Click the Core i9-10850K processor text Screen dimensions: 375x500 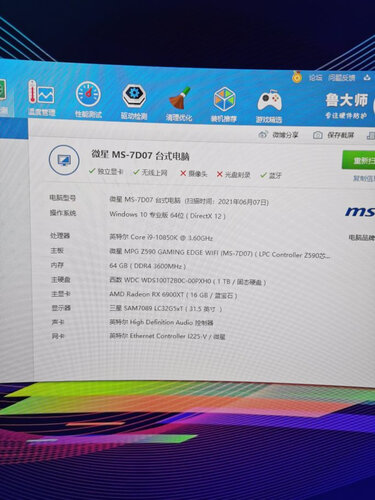[161, 237]
